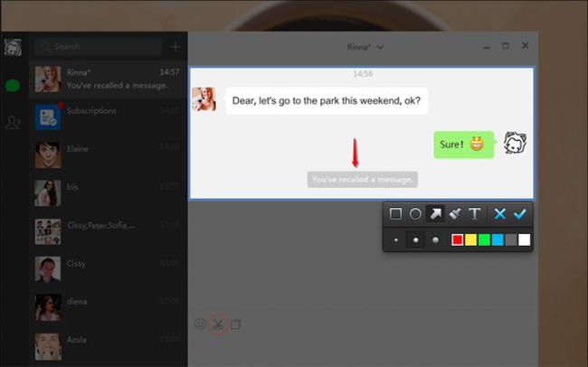Confirm the screenshot with the blue checkmark
Image resolution: width=588 pixels, height=367 pixels.
tap(520, 214)
